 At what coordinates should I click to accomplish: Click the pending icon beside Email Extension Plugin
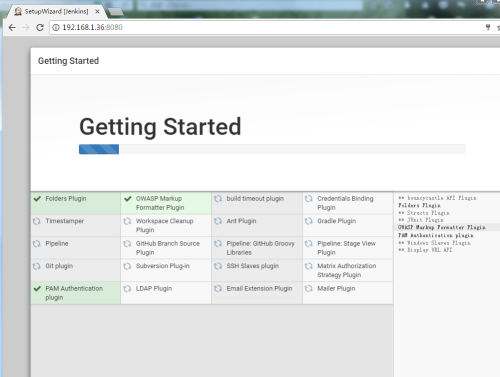coord(218,289)
